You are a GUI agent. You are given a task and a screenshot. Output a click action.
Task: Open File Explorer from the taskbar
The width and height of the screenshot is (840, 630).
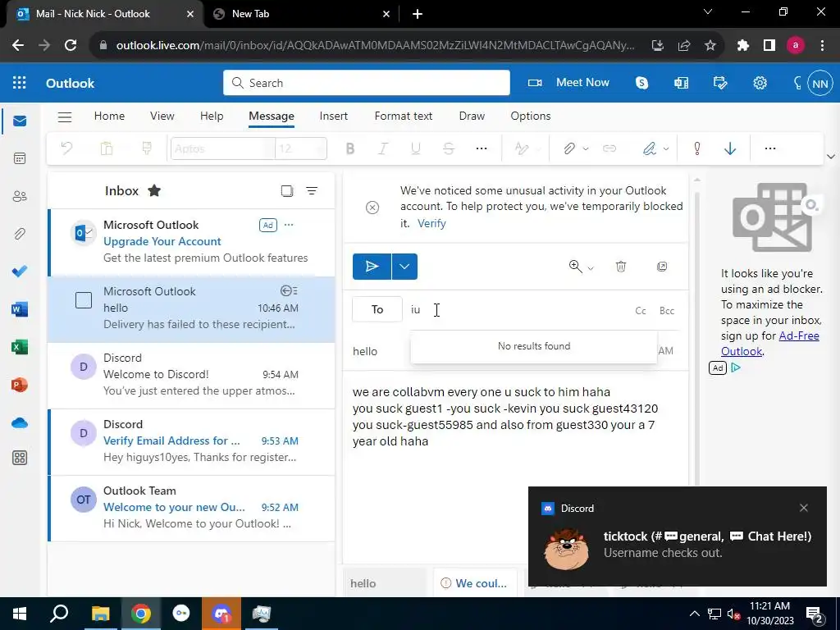pyautogui.click(x=100, y=614)
